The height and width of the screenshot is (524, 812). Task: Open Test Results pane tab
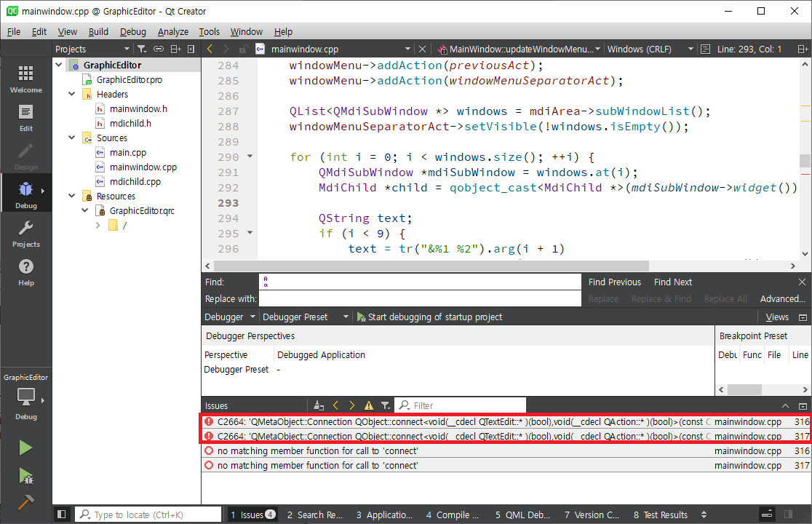point(661,514)
